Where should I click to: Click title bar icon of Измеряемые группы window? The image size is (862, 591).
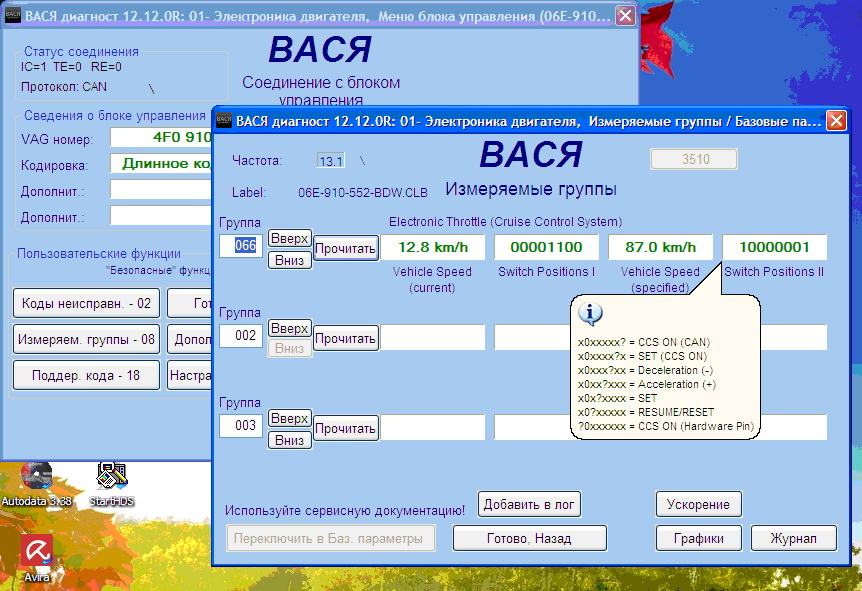point(224,120)
